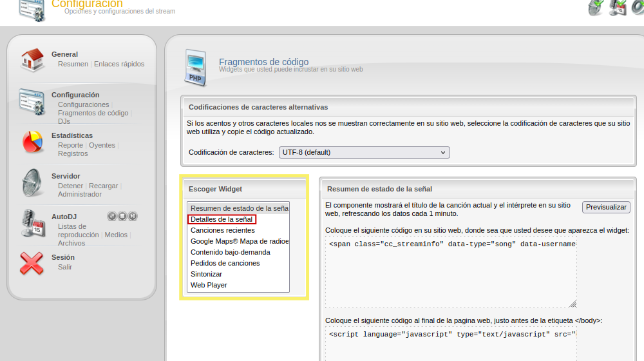
Task: Click the PHP code fragments icon
Action: click(196, 67)
